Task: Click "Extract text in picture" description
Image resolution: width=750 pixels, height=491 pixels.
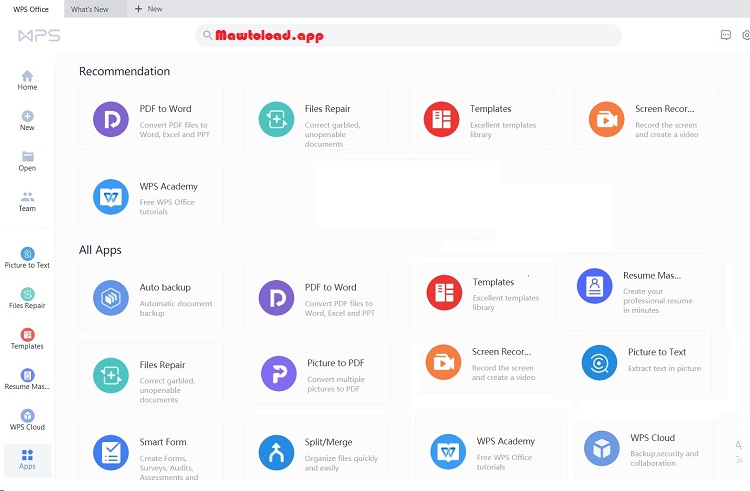Action: pyautogui.click(x=664, y=368)
